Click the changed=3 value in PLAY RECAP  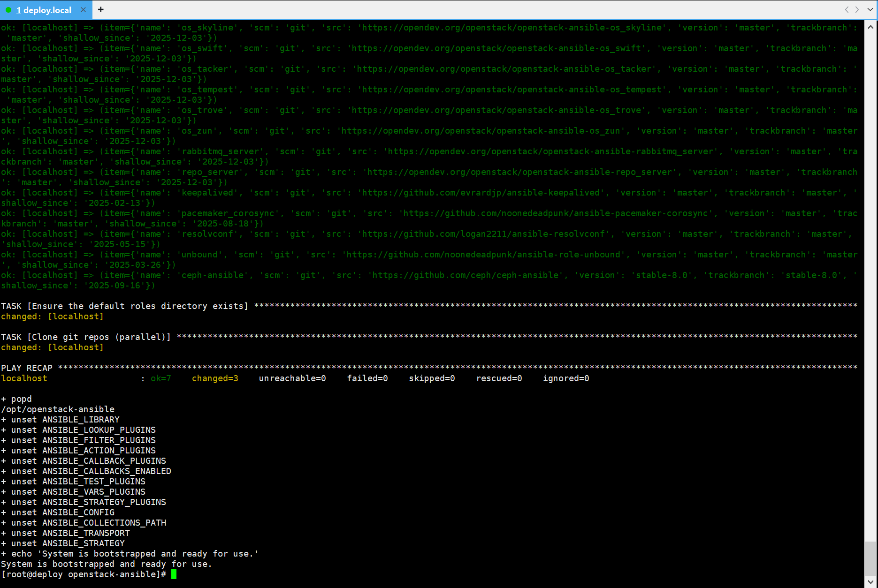click(x=215, y=378)
